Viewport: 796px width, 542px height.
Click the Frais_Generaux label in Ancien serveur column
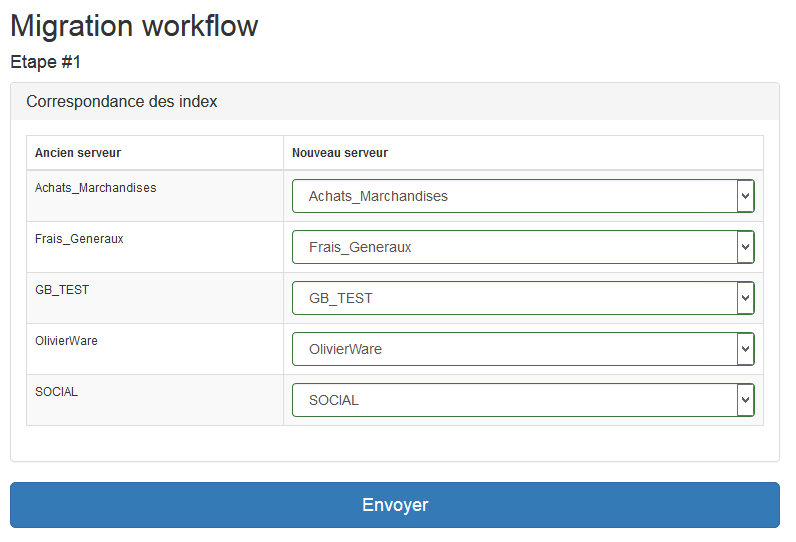[x=79, y=239]
